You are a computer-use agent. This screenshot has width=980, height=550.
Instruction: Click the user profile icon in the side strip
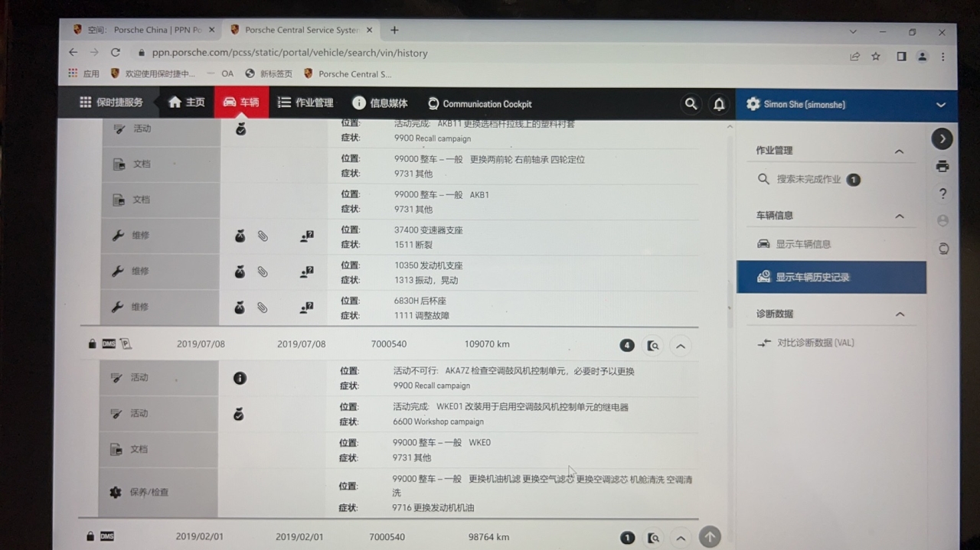pyautogui.click(x=942, y=220)
